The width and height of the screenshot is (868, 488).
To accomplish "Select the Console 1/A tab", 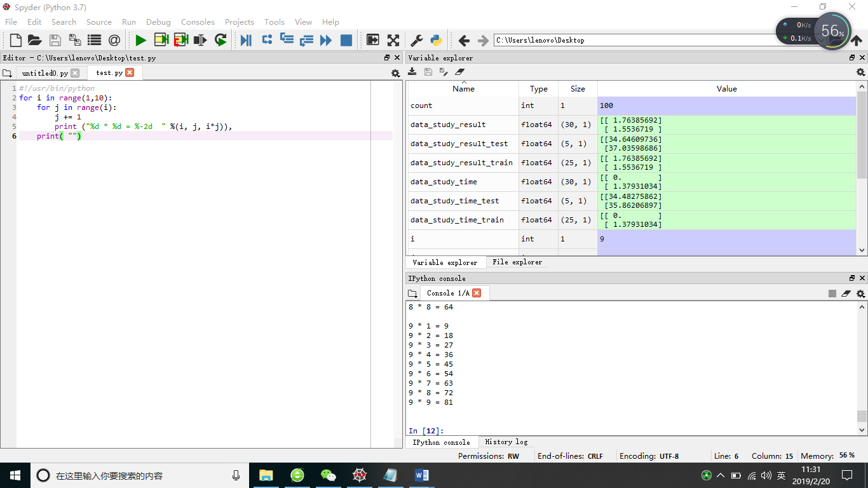I will click(448, 293).
